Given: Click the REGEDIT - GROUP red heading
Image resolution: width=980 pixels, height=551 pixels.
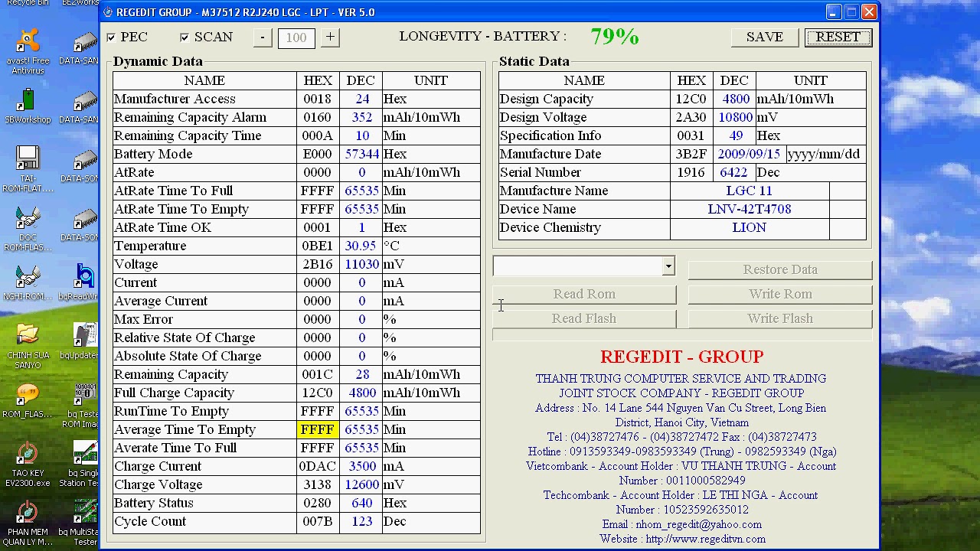Looking at the screenshot, I should click(x=681, y=357).
